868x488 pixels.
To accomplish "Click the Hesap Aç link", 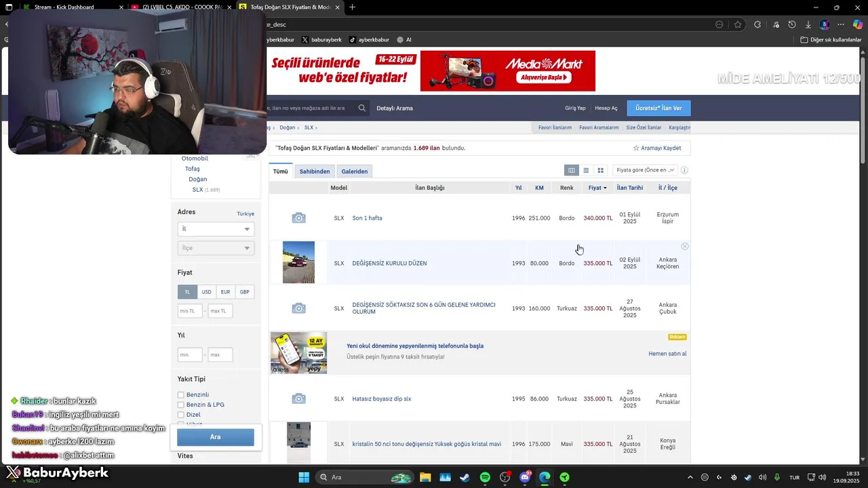I will coord(606,108).
